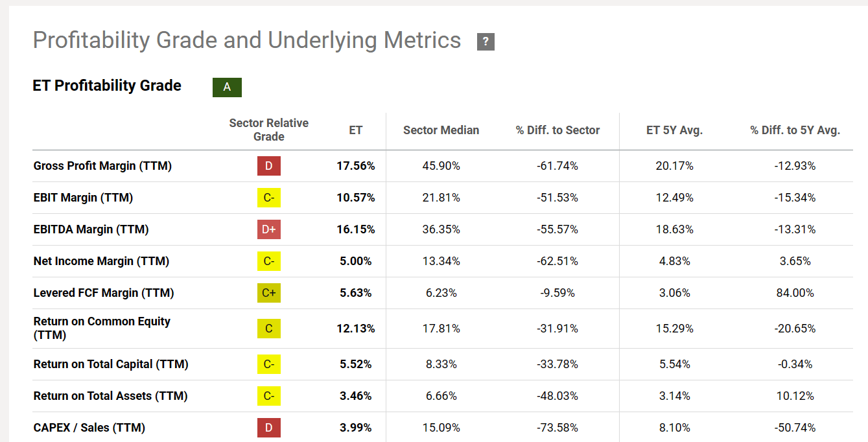Open the EBITDA Margin (TTM) metric

point(91,229)
